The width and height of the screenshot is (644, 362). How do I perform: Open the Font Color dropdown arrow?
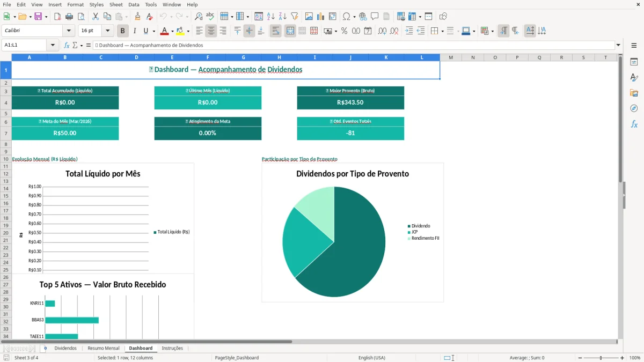172,31
